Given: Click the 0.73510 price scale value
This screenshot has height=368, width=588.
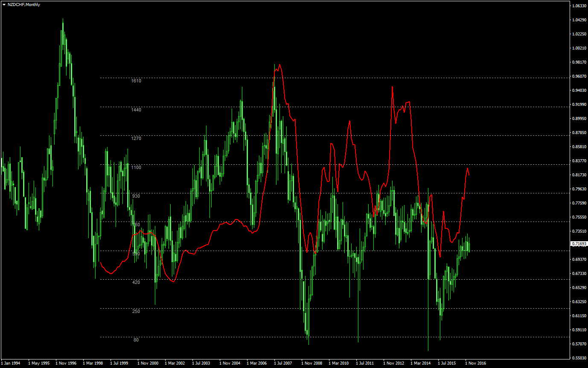Looking at the screenshot, I should coord(579,231).
